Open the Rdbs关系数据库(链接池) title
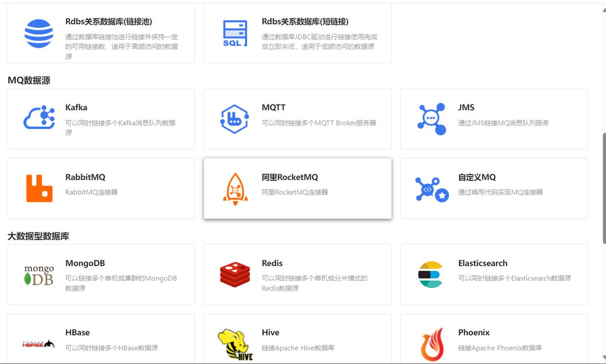Viewport: 606px width, 364px height. tap(109, 21)
